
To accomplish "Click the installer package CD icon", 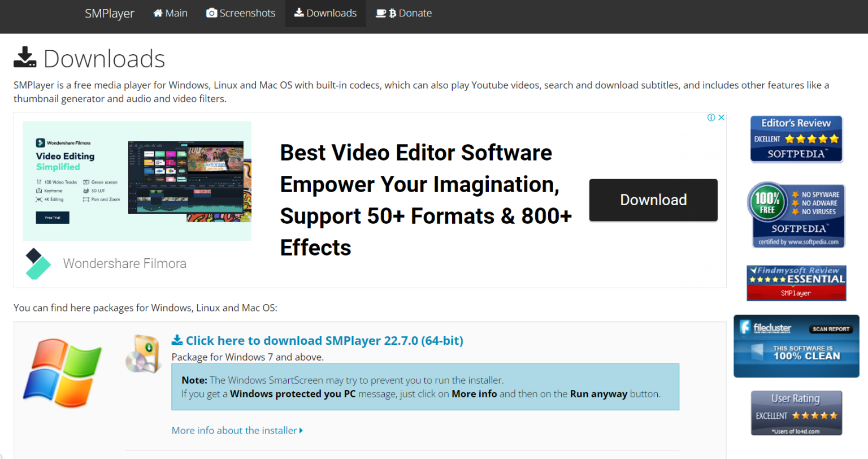I will click(x=144, y=354).
